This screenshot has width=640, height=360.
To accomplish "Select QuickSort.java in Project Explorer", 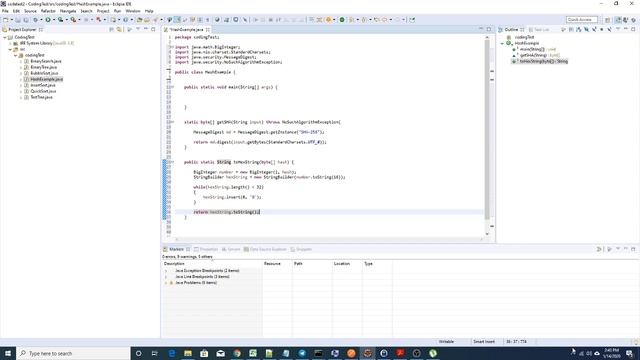I will [43, 91].
